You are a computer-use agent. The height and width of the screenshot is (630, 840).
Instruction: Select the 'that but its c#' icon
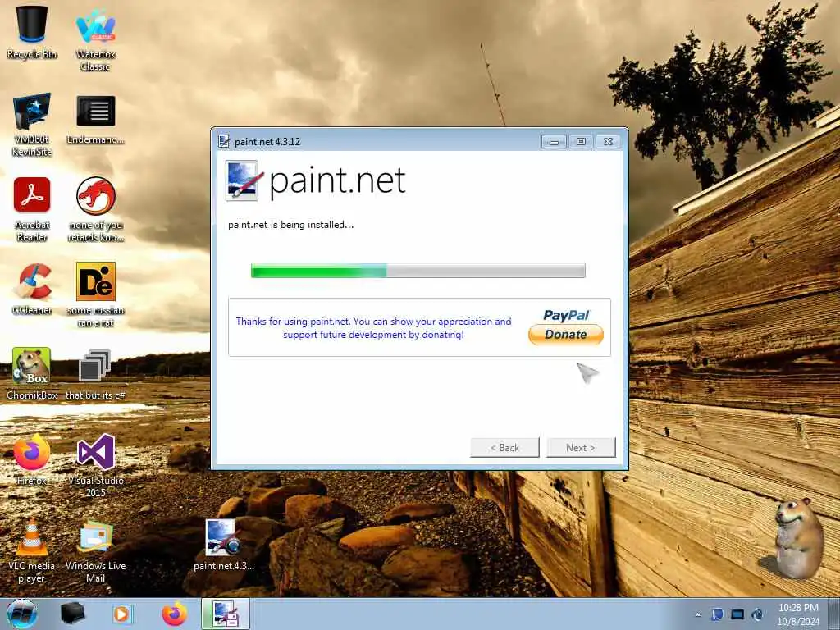[95, 374]
